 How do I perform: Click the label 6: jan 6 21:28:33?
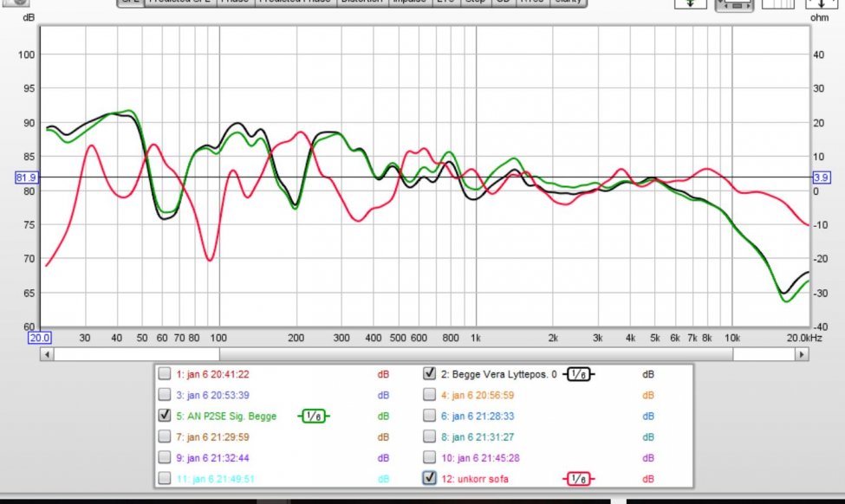coord(478,417)
